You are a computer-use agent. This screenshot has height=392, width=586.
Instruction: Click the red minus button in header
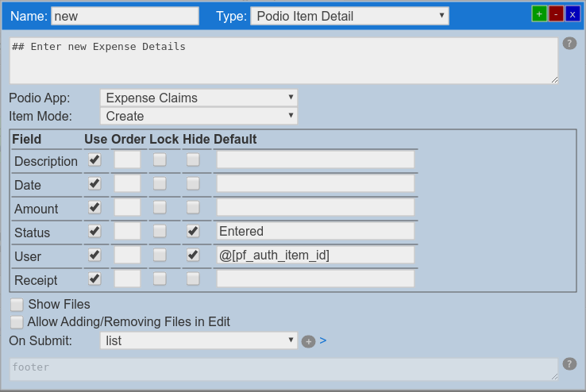[556, 13]
